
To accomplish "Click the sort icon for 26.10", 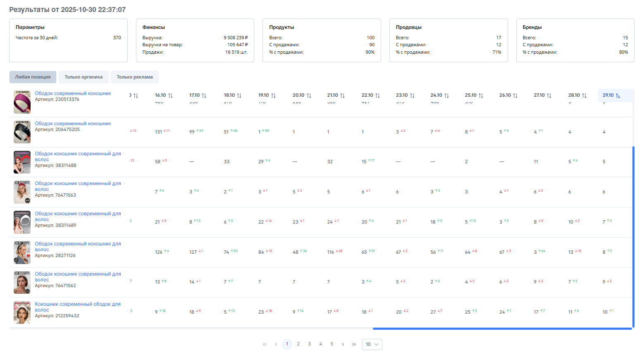I will click(x=515, y=95).
